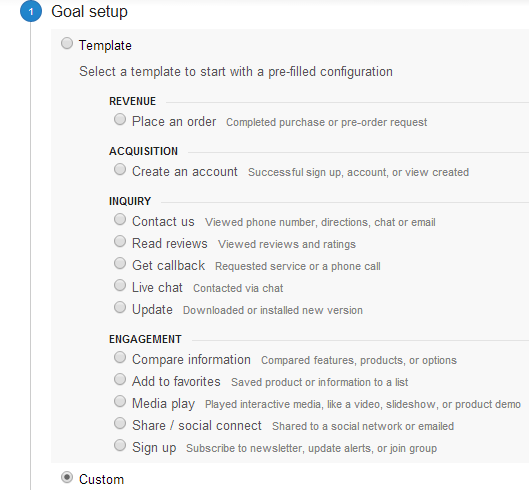Click the Template label text
The height and width of the screenshot is (490, 529).
click(x=105, y=46)
